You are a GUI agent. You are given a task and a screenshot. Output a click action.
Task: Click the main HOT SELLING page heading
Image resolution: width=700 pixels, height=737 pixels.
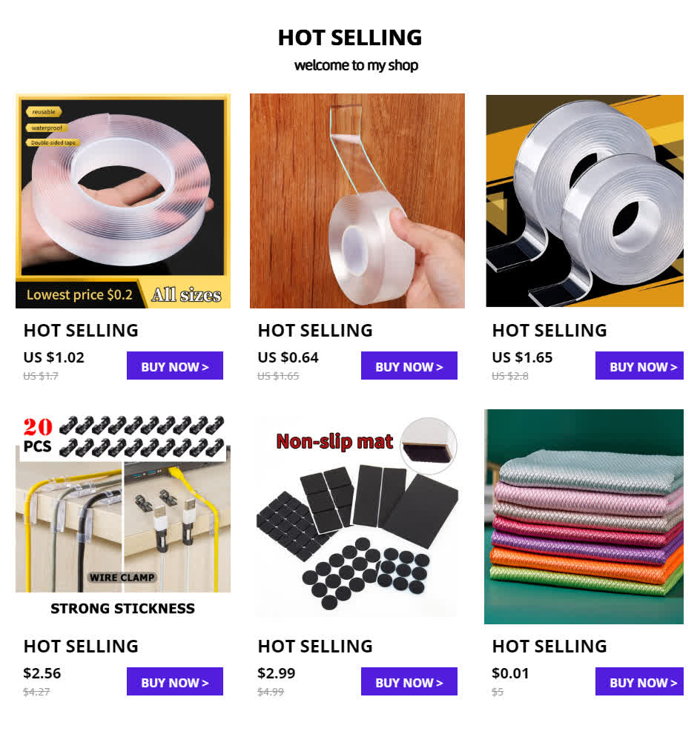350,38
